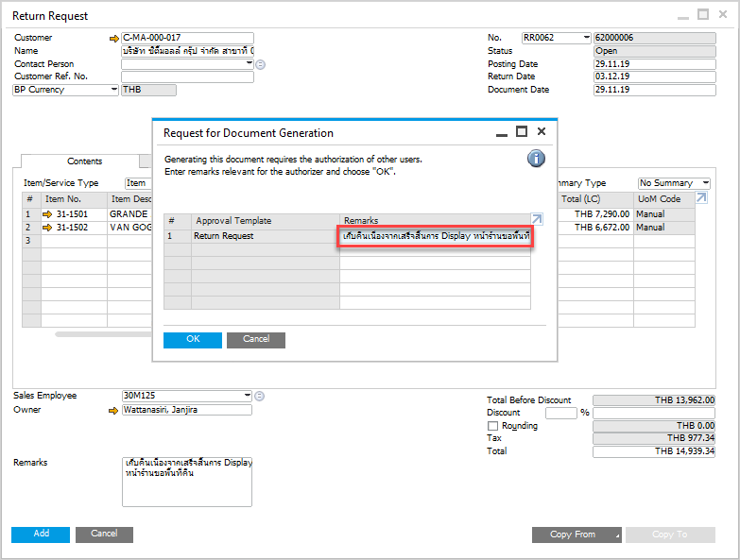The height and width of the screenshot is (560, 740).
Task: Click the Add button
Action: click(41, 535)
